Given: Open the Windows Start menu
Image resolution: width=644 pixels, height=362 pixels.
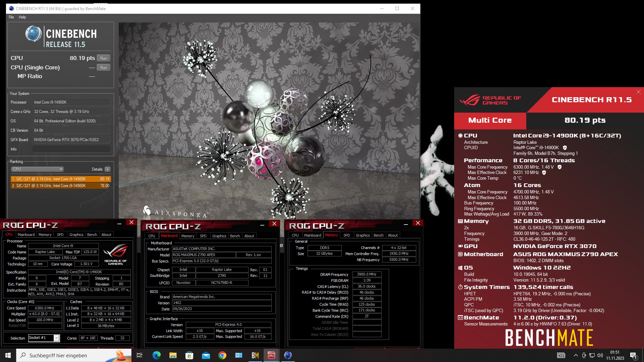Looking at the screenshot, I should coord(8,355).
